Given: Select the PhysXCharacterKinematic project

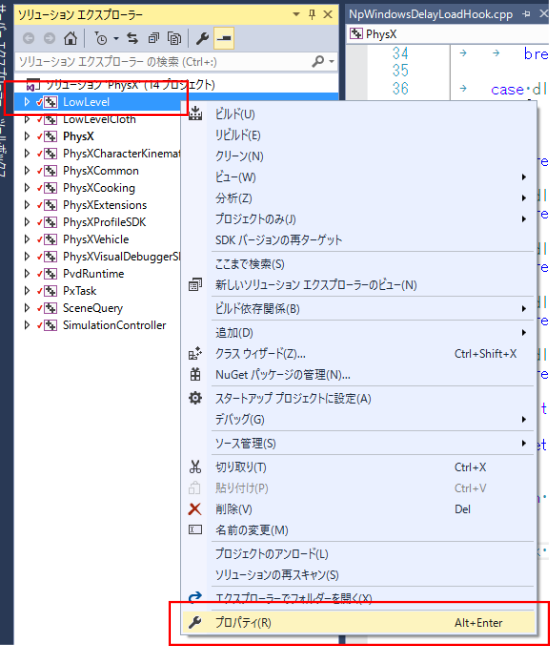Looking at the screenshot, I should pos(122,153).
